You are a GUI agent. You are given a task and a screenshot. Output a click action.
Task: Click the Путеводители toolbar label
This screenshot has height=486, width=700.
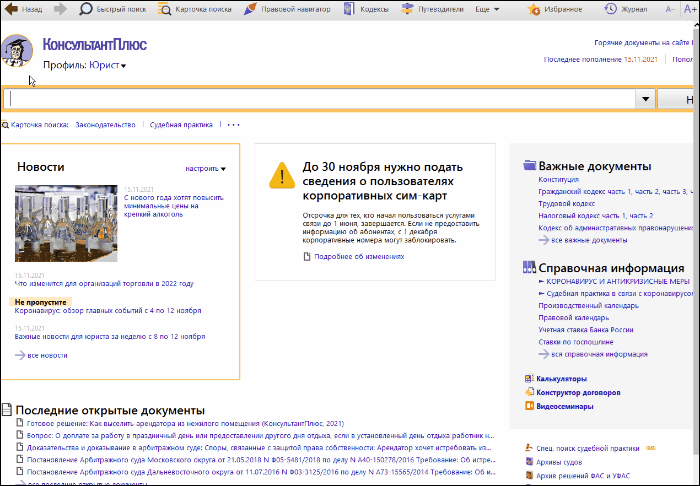(x=441, y=9)
